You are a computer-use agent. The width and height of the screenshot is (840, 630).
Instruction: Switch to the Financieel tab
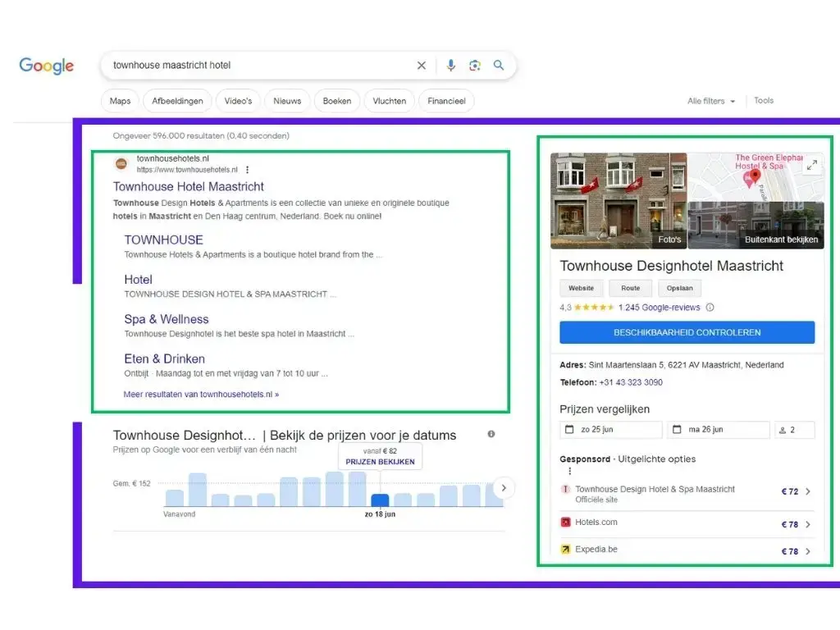tap(446, 101)
